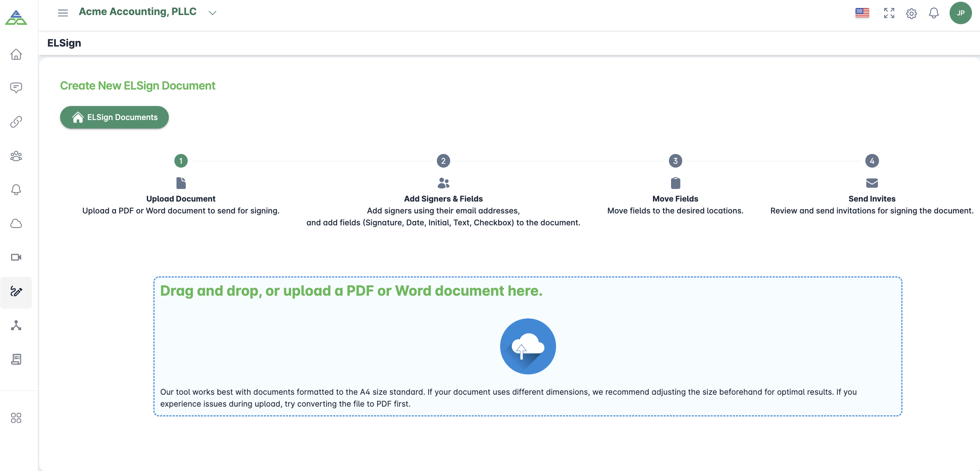Image resolution: width=980 pixels, height=471 pixels.
Task: Open the users group sidebar icon
Action: pyautogui.click(x=16, y=156)
